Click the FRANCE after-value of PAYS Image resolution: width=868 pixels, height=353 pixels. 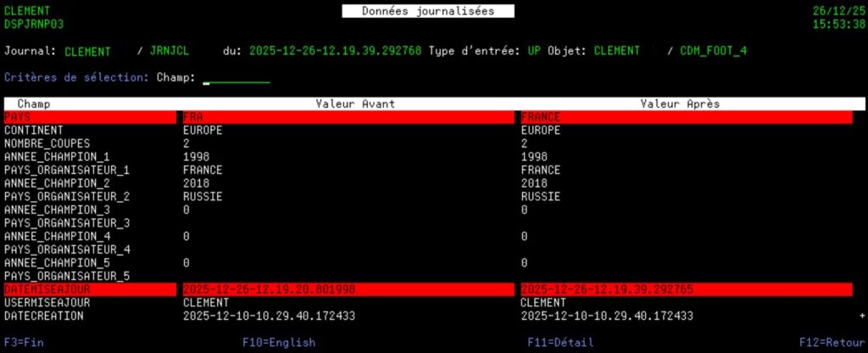pyautogui.click(x=540, y=118)
